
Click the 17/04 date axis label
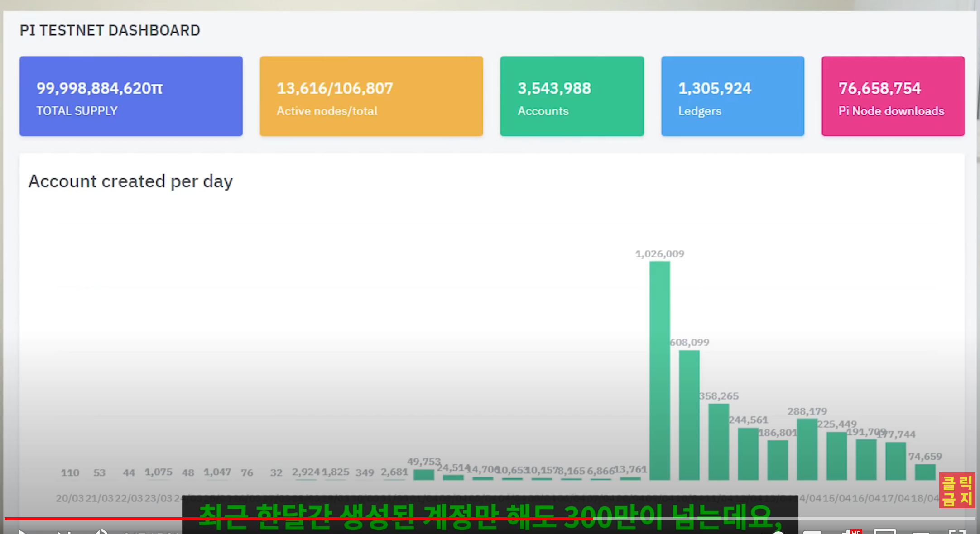pos(895,498)
